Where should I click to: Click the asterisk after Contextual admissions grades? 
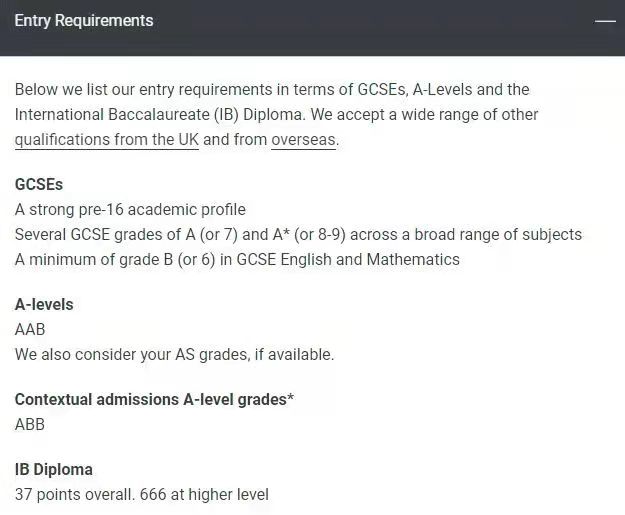[x=291, y=397]
